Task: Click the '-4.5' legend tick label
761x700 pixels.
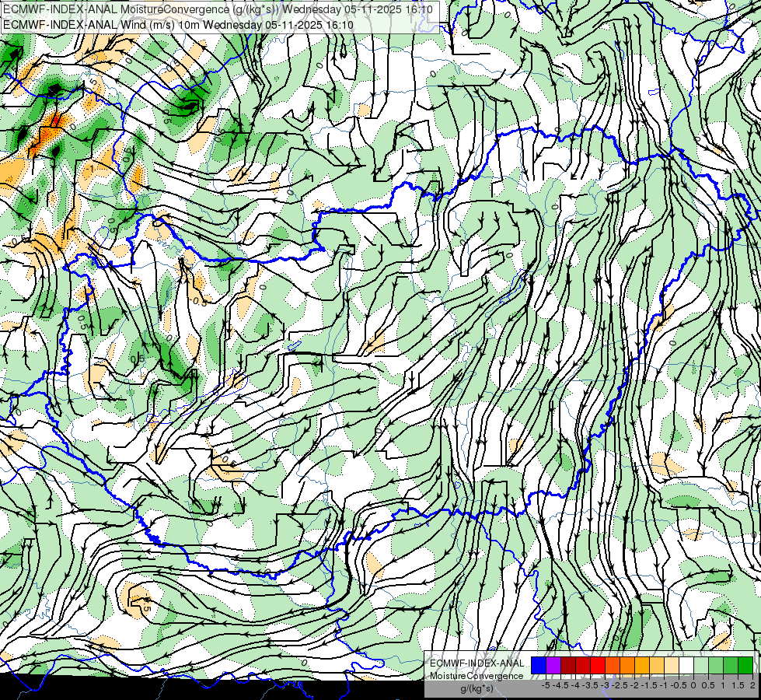Action: pos(560,685)
